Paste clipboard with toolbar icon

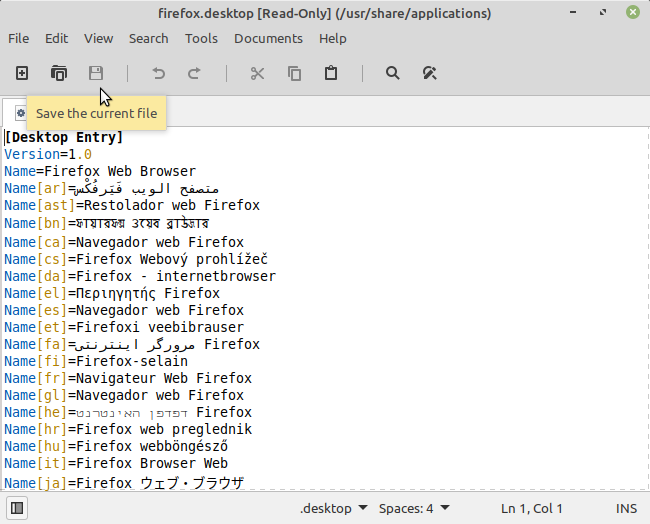coord(331,73)
